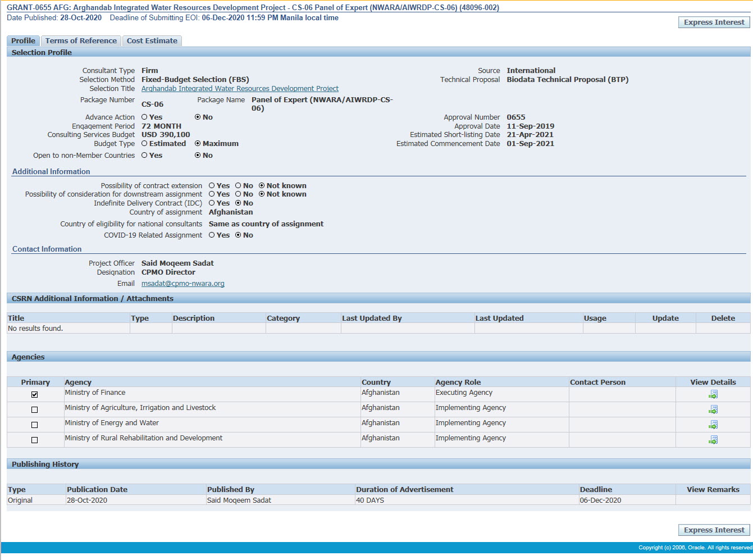View details for Ministry of Agriculture, Irrigation and Livestock
Screen dimensions: 753x560
point(713,409)
